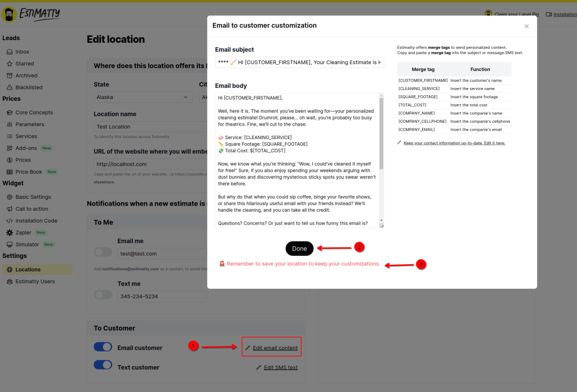Click the Blacklisted warning triangle icon
Screen dimensions: 577x392
pyautogui.click(x=10, y=87)
